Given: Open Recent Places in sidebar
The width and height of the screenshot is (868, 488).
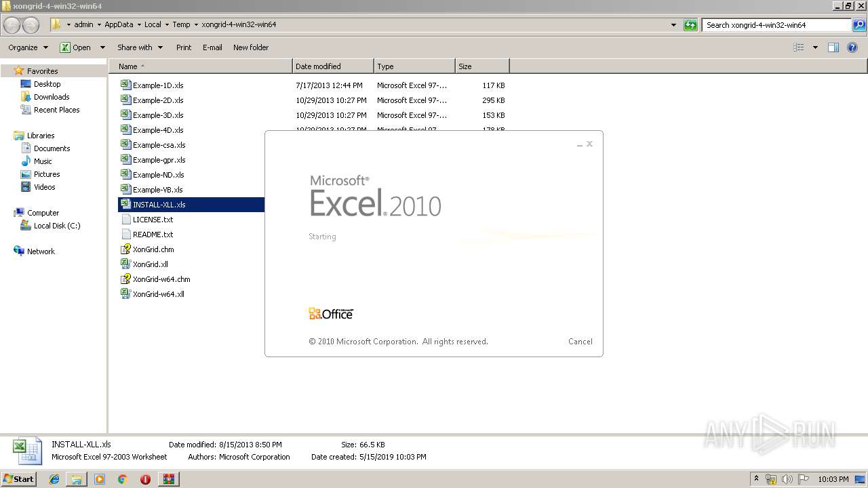Looking at the screenshot, I should (x=56, y=110).
